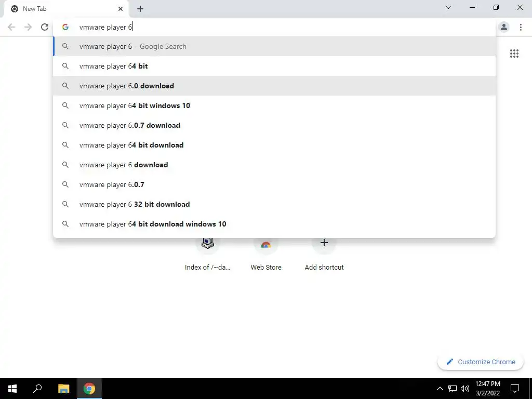The image size is (532, 399).
Task: Open the Web Store shortcut
Action: pos(266,255)
